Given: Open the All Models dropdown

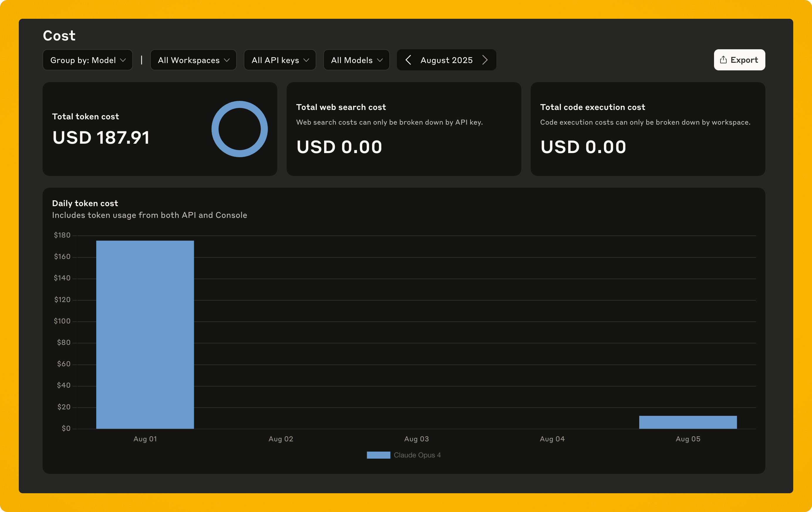Looking at the screenshot, I should pos(356,60).
